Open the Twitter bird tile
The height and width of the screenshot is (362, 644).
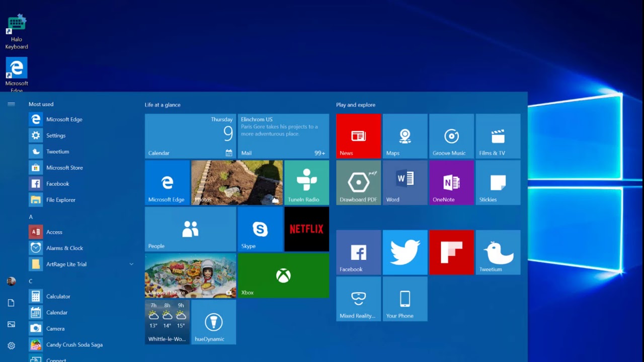[x=405, y=252]
